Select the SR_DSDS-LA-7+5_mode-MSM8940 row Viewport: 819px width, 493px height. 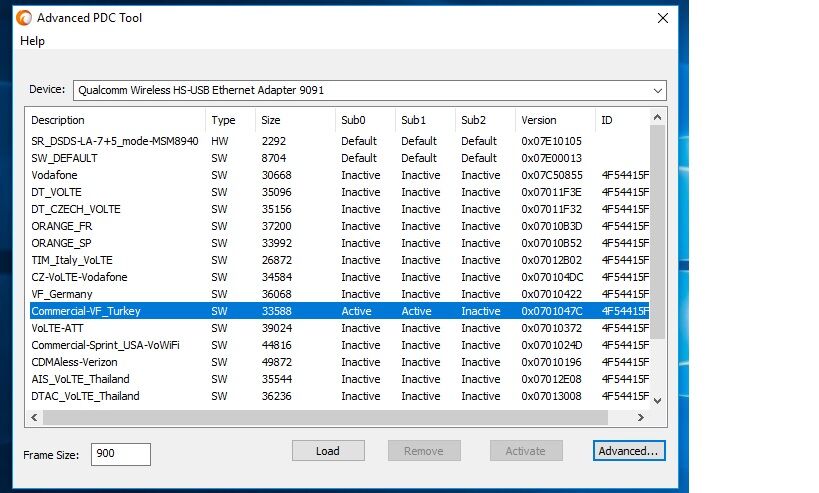339,141
